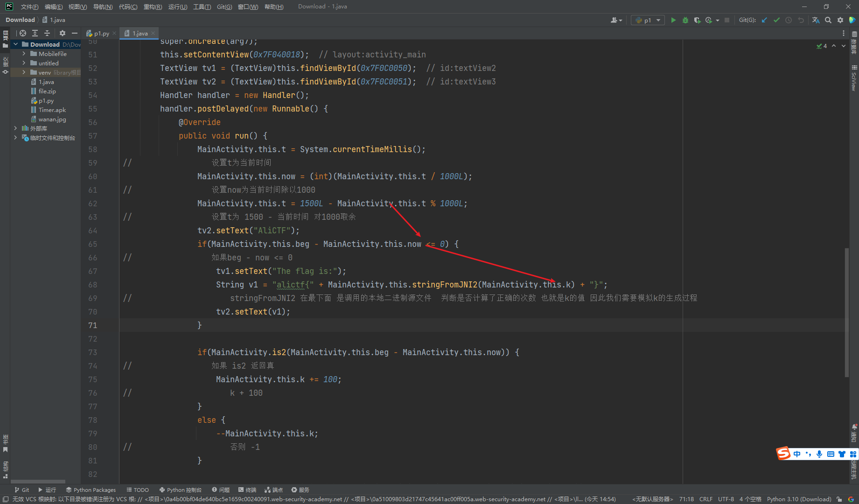859x504 pixels.
Task: Close the 1.java editor tab
Action: coord(153,33)
